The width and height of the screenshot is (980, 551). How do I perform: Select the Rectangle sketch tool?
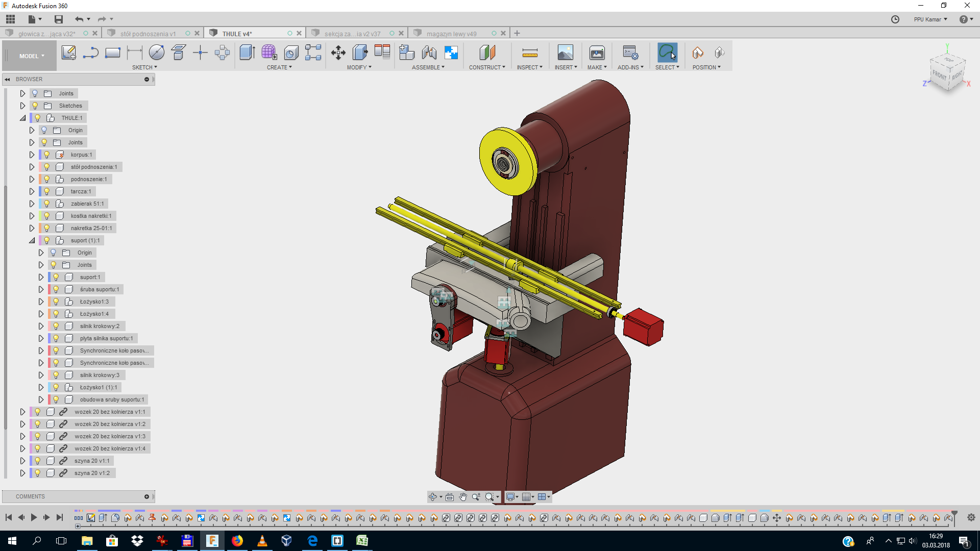click(112, 53)
